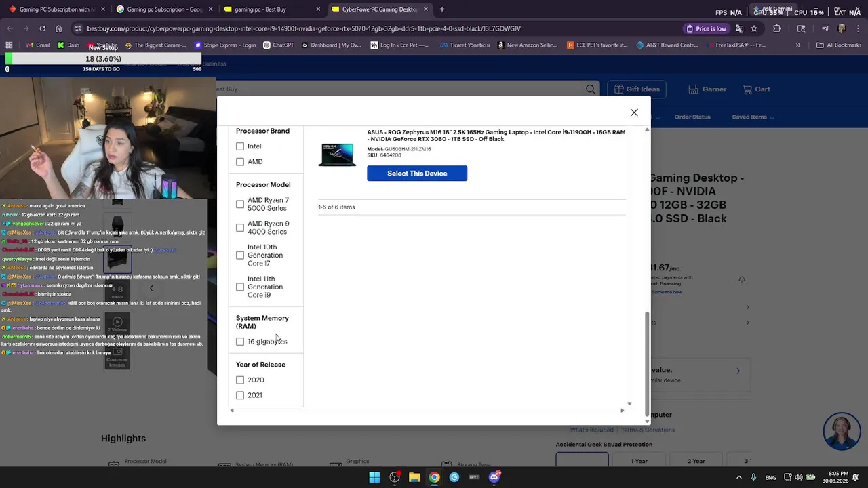Click the Price is low chip
Viewport: 868px width, 488px height.
(706, 28)
